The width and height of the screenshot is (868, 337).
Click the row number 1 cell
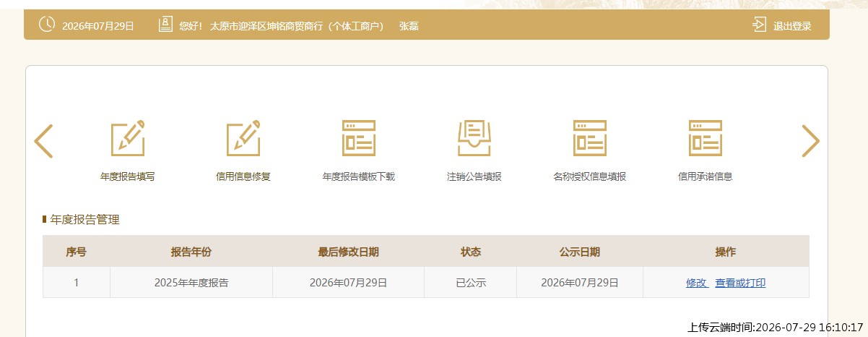click(77, 283)
